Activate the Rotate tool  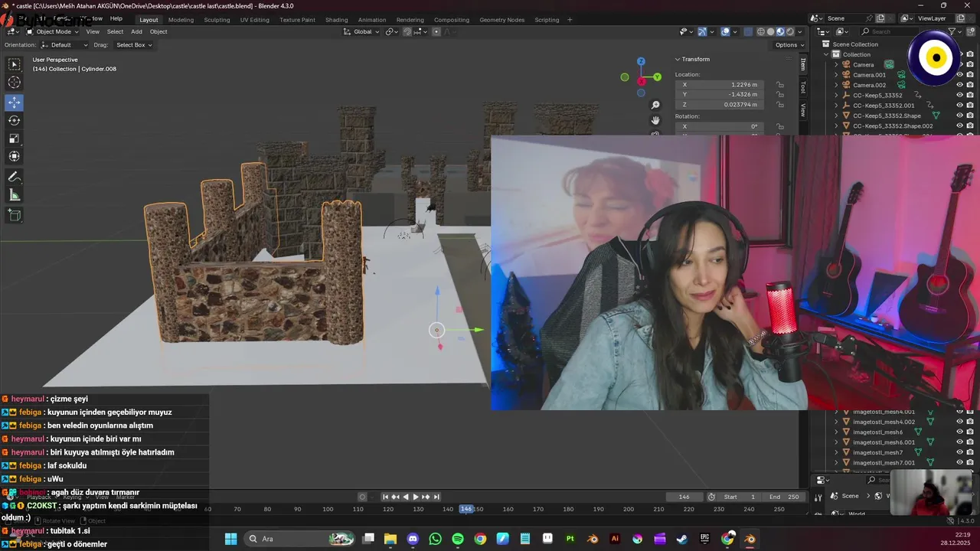point(15,120)
